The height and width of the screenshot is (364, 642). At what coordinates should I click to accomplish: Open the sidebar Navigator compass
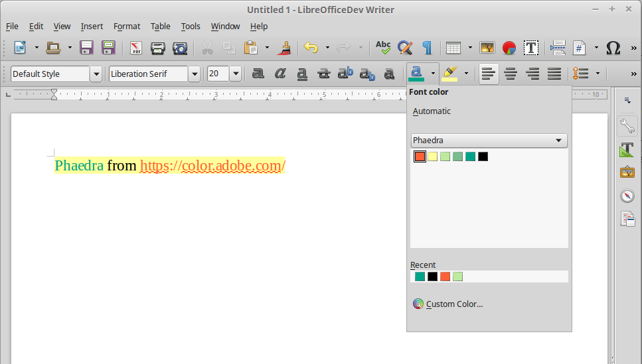pyautogui.click(x=627, y=196)
